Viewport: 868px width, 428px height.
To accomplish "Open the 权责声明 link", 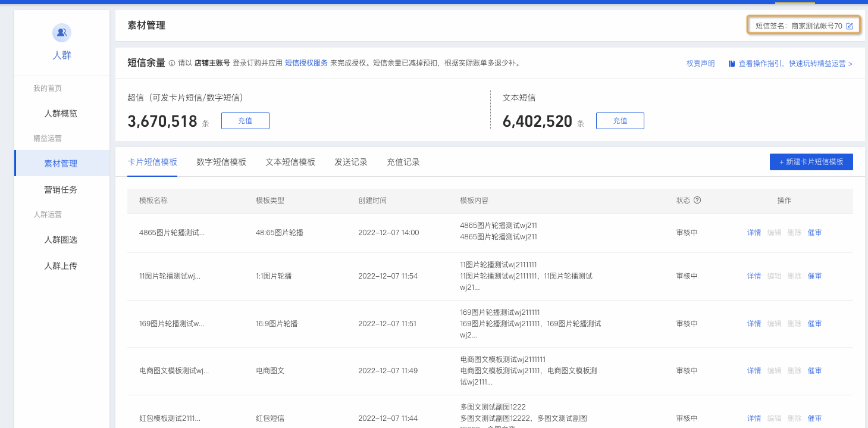I will 701,64.
